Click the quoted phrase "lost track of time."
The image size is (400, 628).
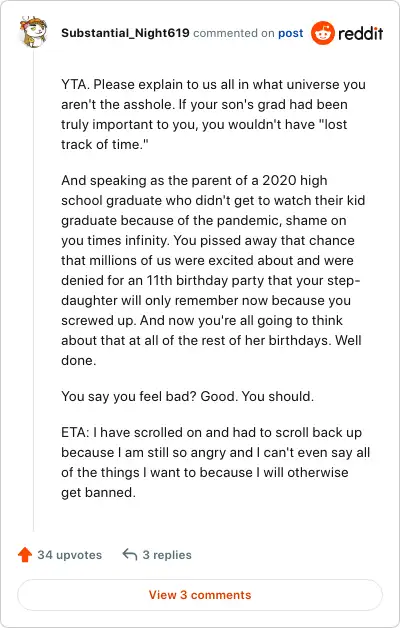click(205, 134)
